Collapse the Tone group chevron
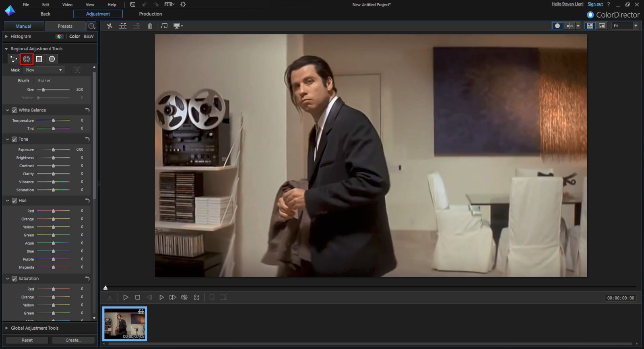Screen dimensions: 644x349 (8, 139)
